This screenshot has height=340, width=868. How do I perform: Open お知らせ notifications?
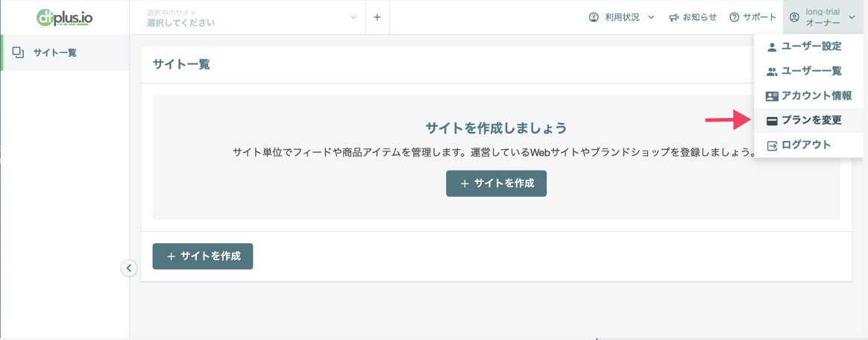693,17
